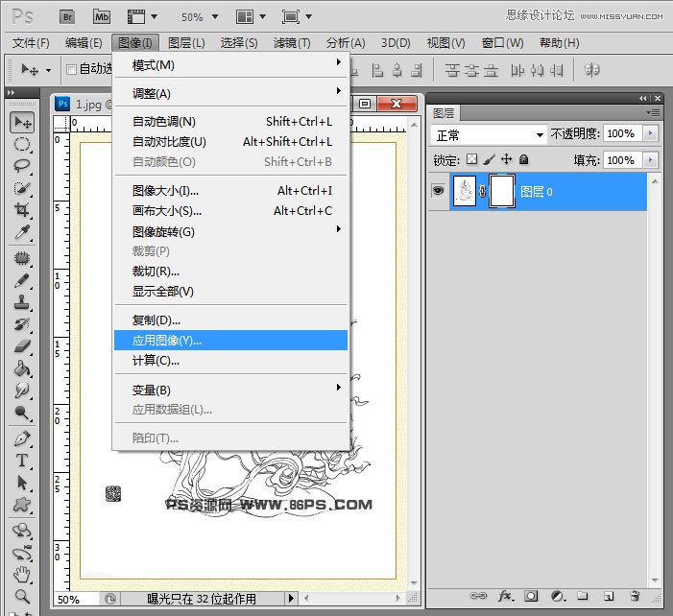Switch to the 图层 panel tab
The height and width of the screenshot is (616, 673).
(x=444, y=113)
